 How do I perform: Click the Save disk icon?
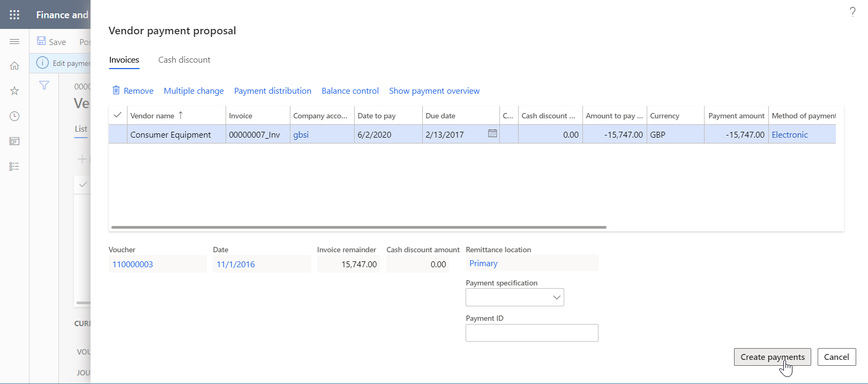click(x=41, y=41)
